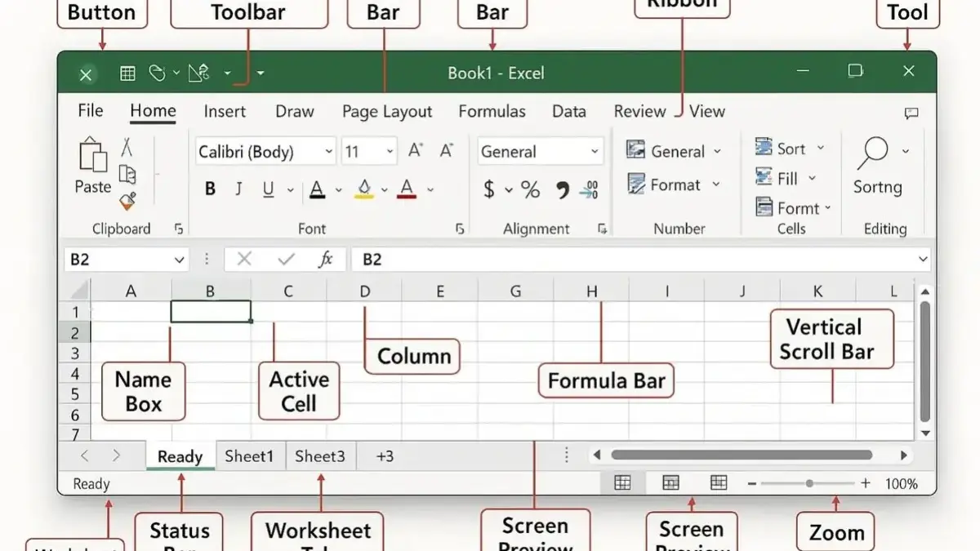
Task: Click the Format icon in Number group
Action: click(x=636, y=184)
